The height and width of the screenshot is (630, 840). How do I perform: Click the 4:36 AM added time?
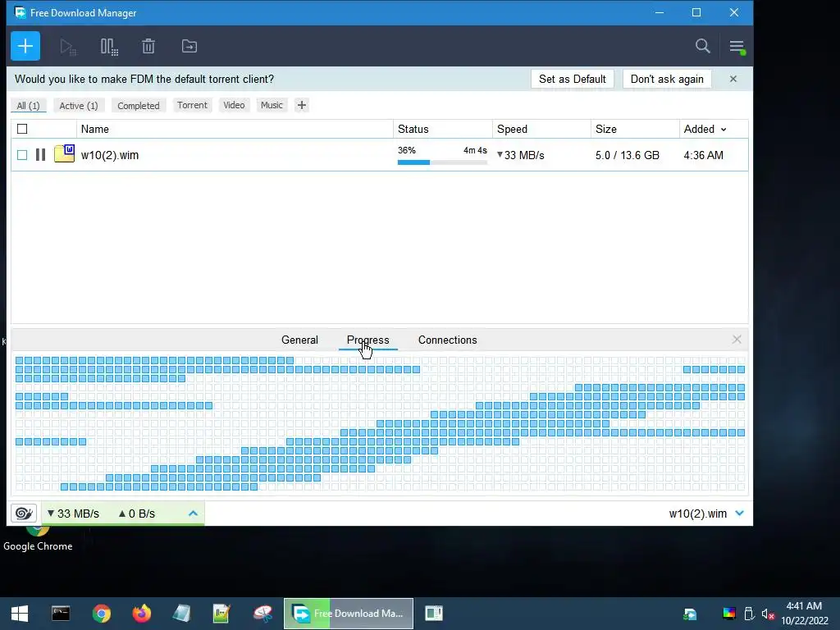703,155
